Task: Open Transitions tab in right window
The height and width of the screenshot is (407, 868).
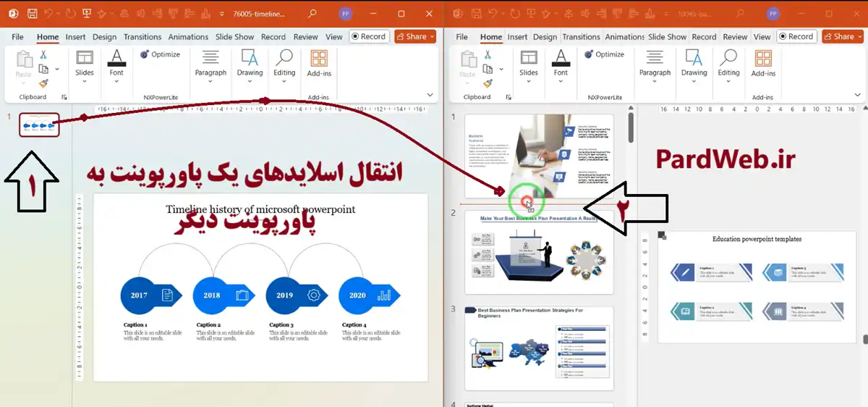Action: 581,37
